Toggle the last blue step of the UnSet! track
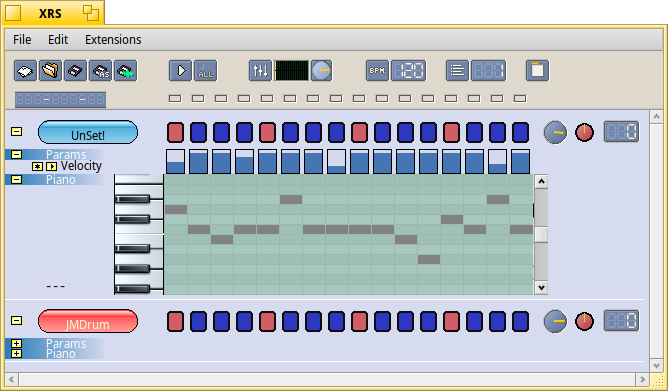This screenshot has width=668, height=391. [x=520, y=132]
